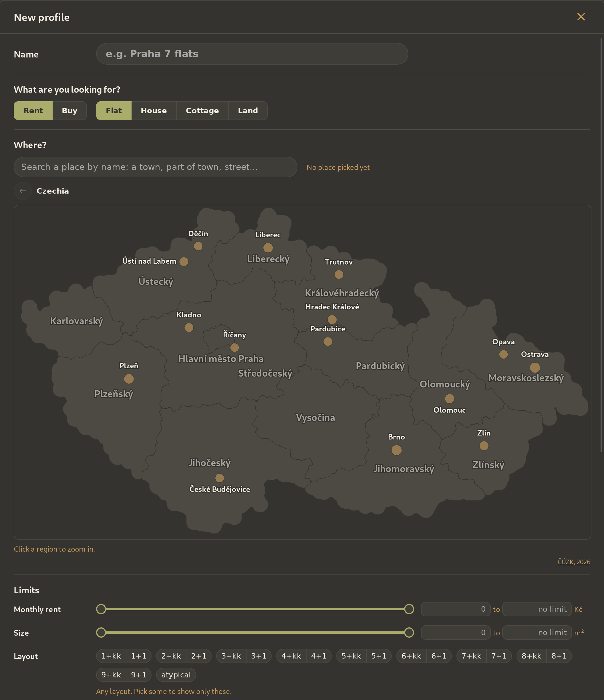The height and width of the screenshot is (700, 604).
Task: Choose Flat property type
Action: coord(114,110)
